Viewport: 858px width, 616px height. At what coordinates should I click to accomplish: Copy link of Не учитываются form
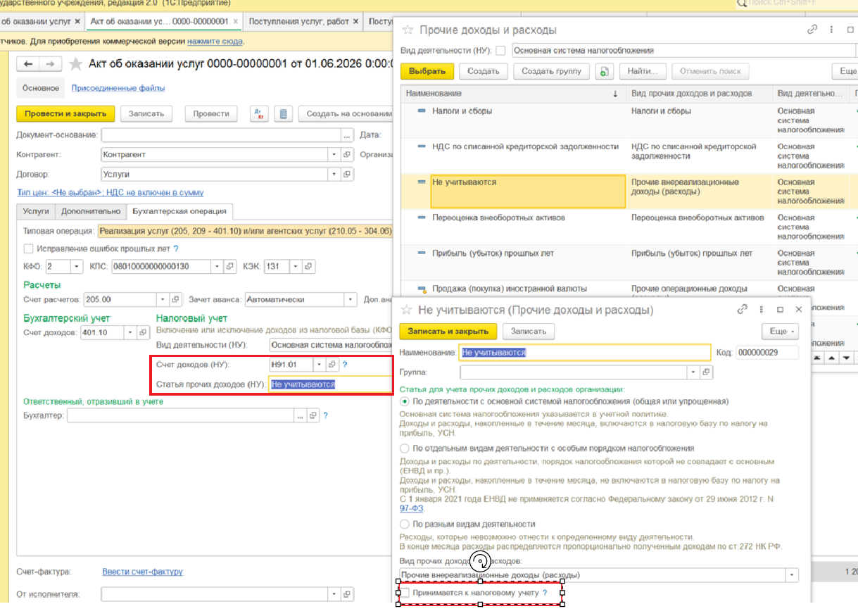742,310
